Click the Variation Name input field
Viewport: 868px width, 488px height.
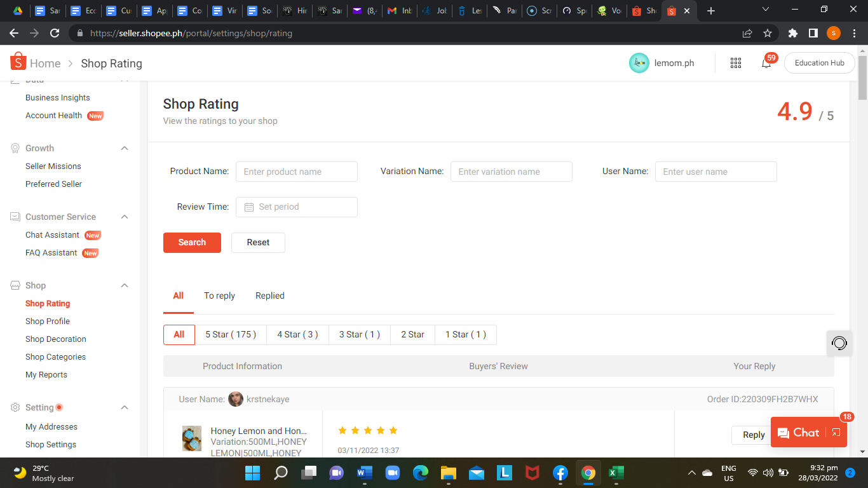coord(512,172)
